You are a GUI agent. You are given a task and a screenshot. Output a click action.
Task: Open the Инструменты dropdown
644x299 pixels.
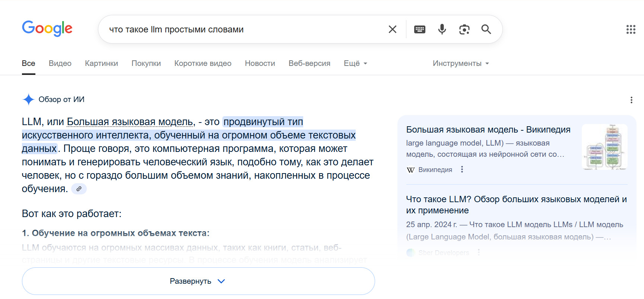[461, 63]
